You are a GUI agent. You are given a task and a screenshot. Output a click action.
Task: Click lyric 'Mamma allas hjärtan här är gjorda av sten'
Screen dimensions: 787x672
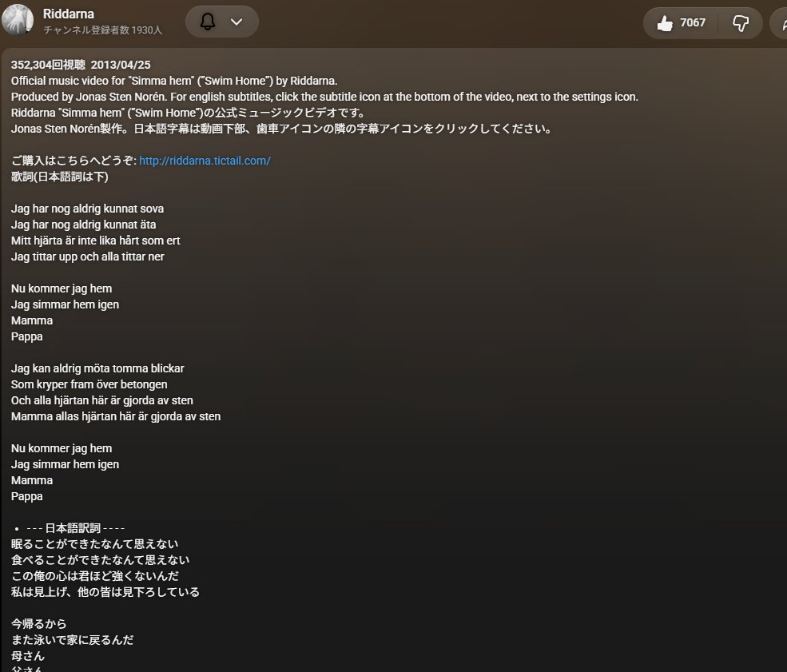[116, 416]
